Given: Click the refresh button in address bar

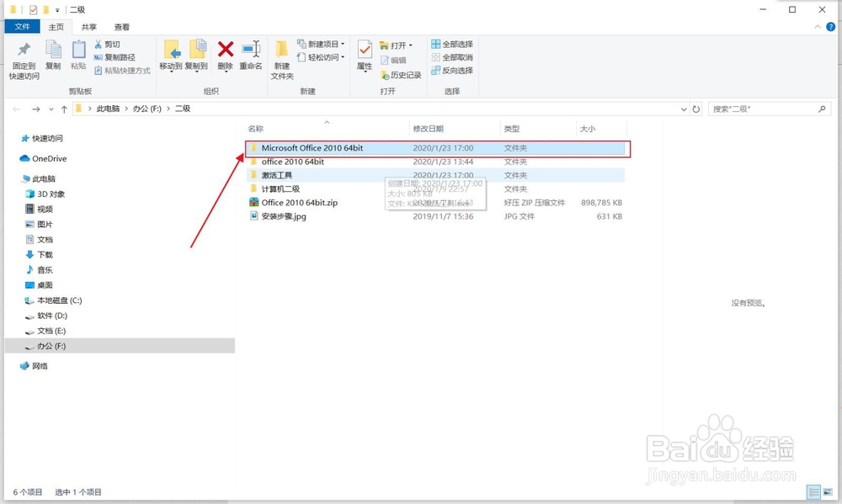Looking at the screenshot, I should (695, 108).
